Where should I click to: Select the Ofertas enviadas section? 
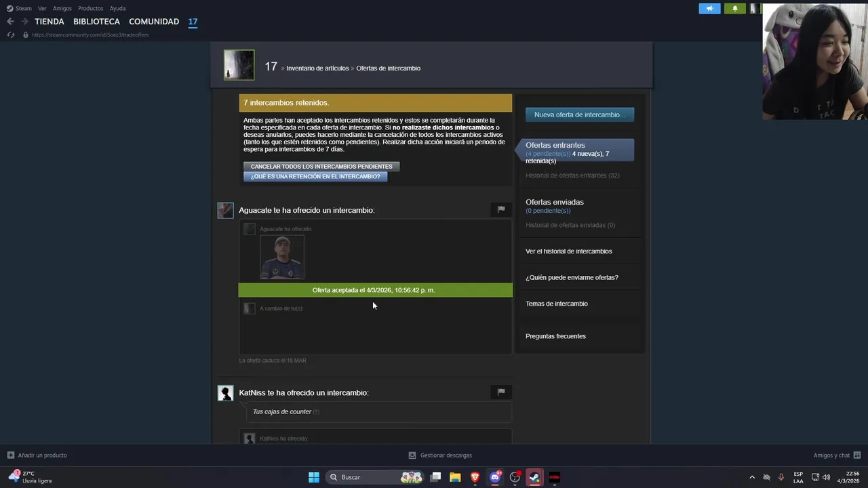[x=555, y=202]
